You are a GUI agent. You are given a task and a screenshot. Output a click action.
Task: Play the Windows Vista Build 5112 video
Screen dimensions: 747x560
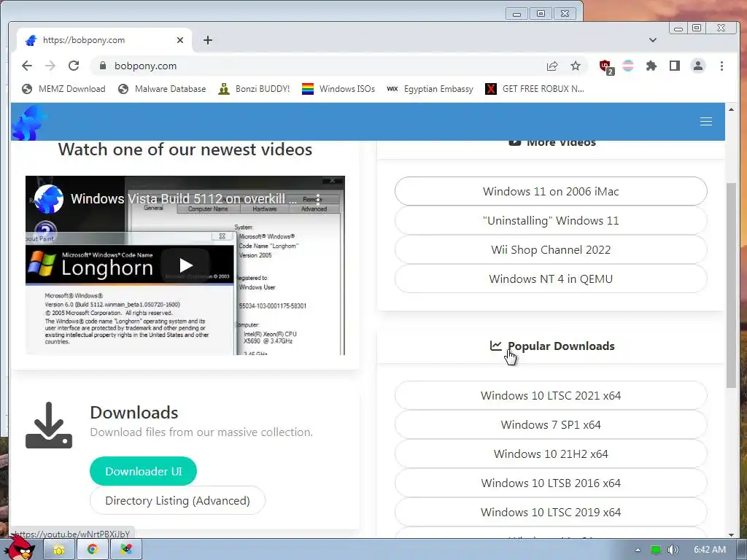tap(185, 265)
